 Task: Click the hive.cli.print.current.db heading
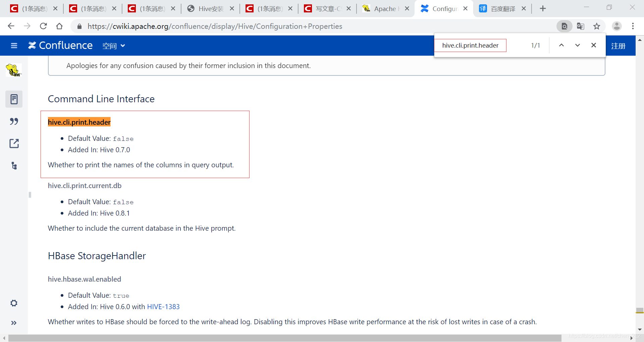85,186
